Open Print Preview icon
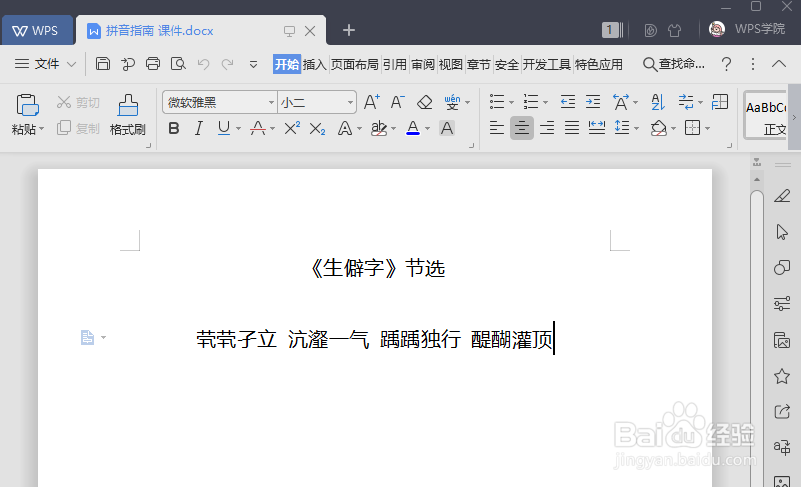Screen dimensions: 801x487 tap(178, 64)
